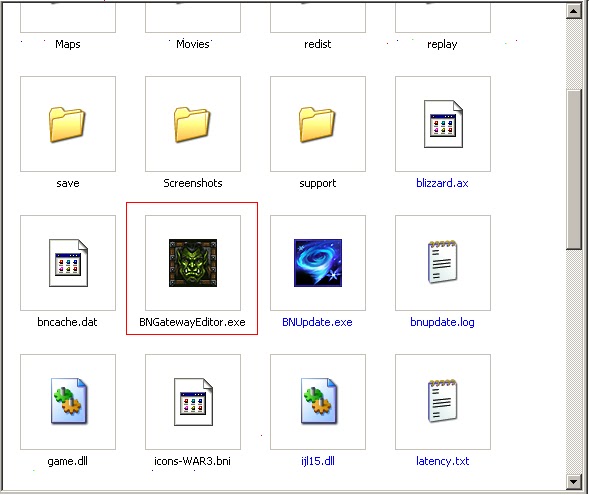The height and width of the screenshot is (495, 589).
Task: Click the BNUpdate.exe file name
Action: (x=317, y=322)
